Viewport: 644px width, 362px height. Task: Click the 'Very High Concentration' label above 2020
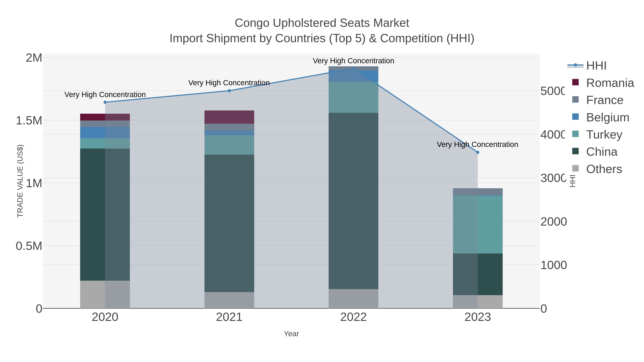coord(105,95)
